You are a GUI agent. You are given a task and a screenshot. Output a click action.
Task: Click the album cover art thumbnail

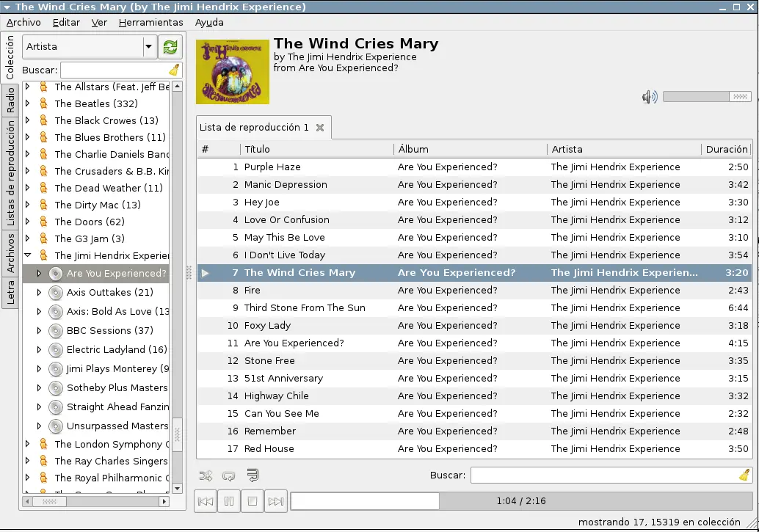[233, 72]
